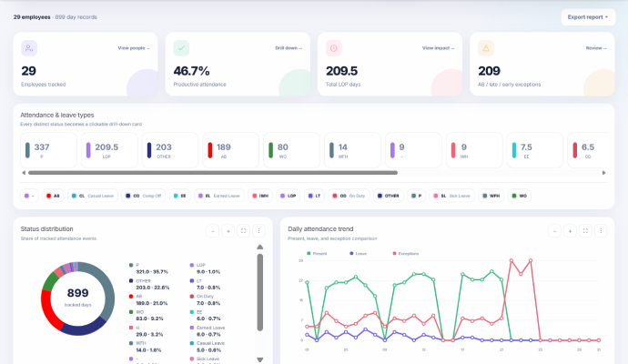Click the P legend entry in donut chart legend

(x=148, y=268)
